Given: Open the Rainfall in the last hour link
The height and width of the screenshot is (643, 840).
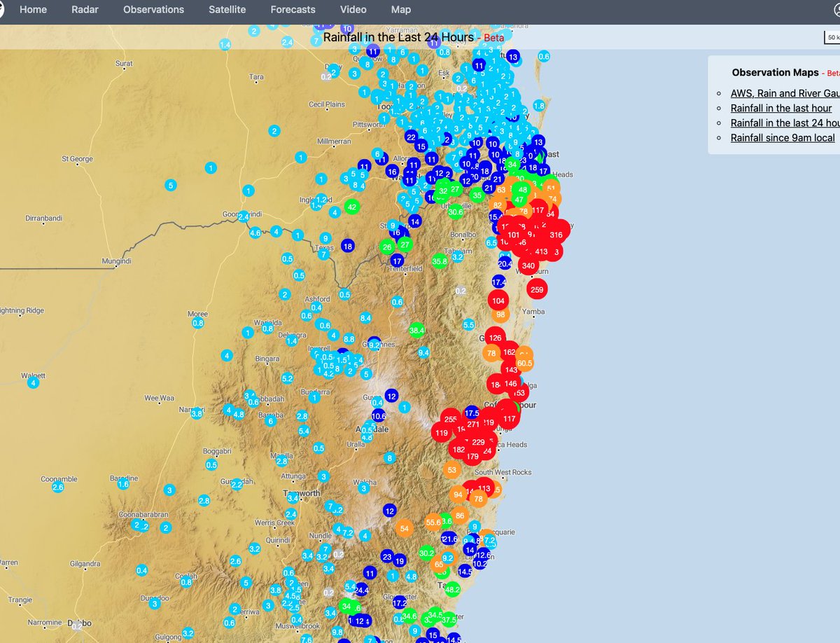Looking at the screenshot, I should 781,108.
